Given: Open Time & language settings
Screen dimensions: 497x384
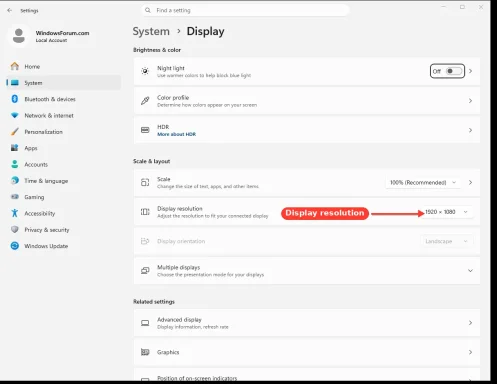Looking at the screenshot, I should [x=63, y=181].
